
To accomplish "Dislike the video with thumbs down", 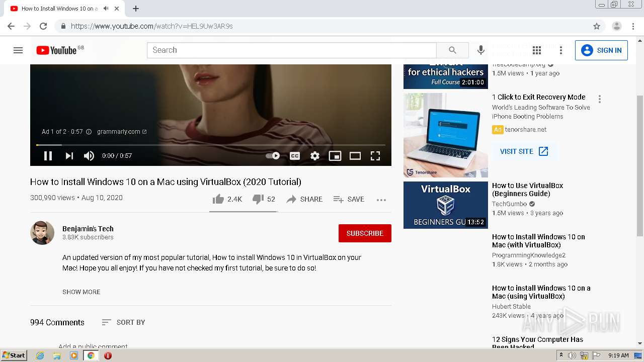I will [264, 199].
